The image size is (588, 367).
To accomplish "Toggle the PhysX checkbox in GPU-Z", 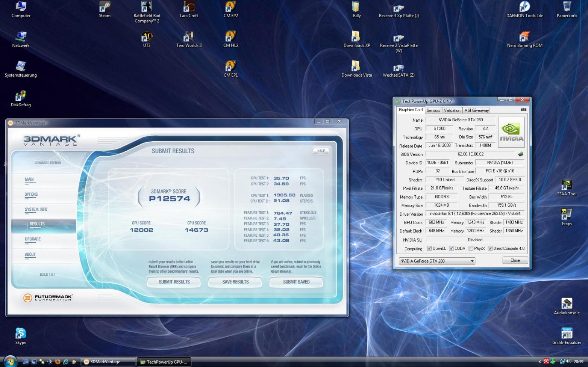I will pos(471,248).
